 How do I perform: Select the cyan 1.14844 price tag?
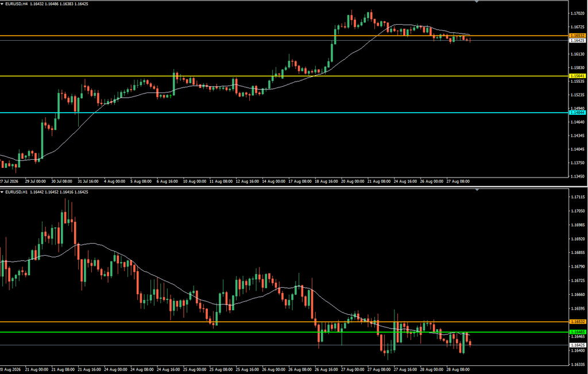point(577,113)
